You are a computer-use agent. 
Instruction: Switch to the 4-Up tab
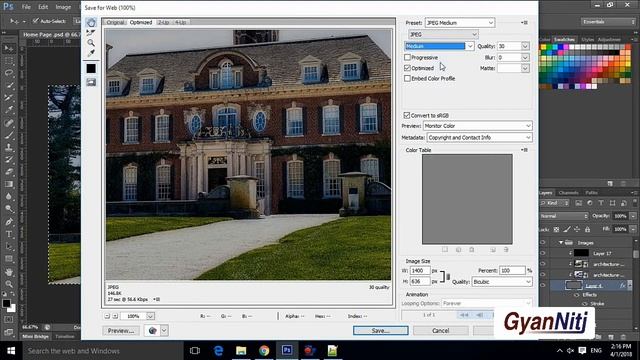(x=180, y=22)
